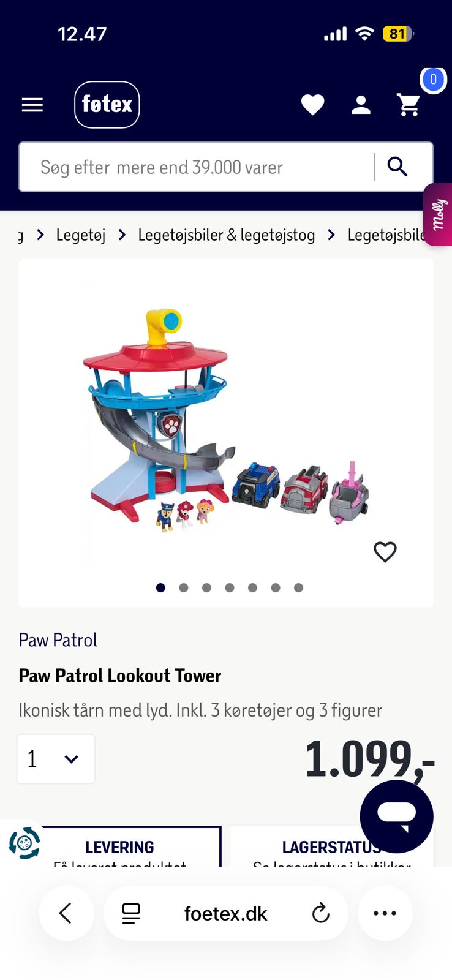
Task: Expand the quantity dropdown
Action: tap(56, 759)
